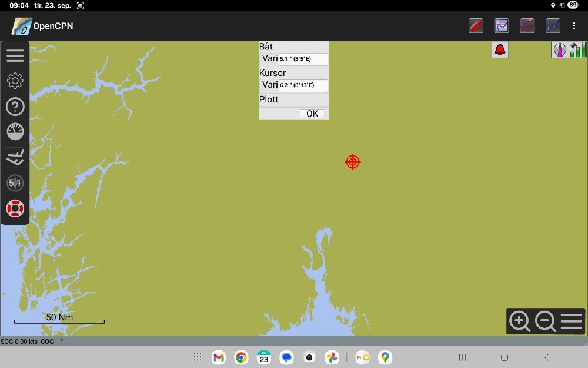
Task: Toggle the Dashboard gauge plugin
Action: pos(15,132)
